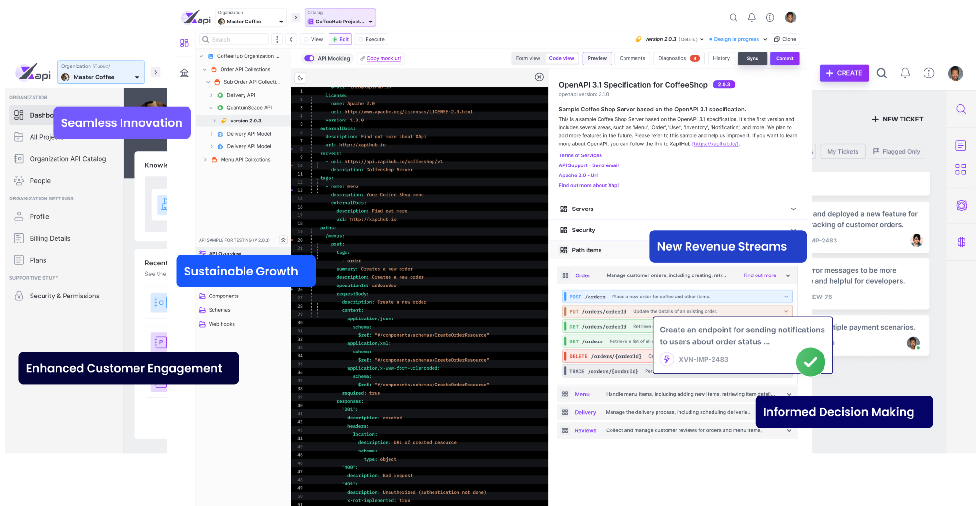Collapse the Order path group chevron

788,275
